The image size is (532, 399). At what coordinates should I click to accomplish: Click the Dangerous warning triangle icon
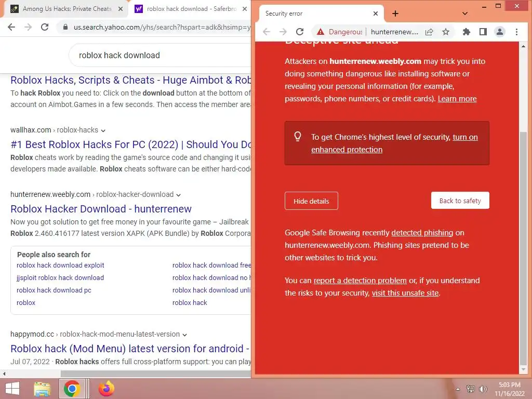[320, 32]
